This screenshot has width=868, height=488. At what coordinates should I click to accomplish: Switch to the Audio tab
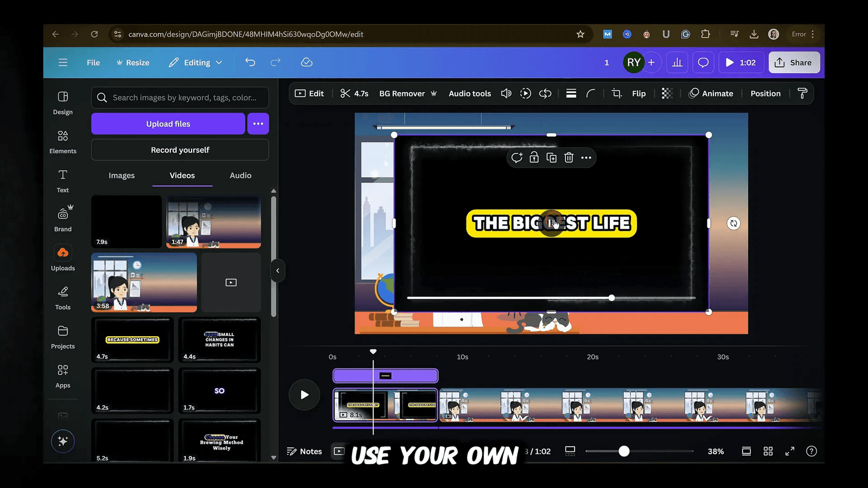point(240,175)
